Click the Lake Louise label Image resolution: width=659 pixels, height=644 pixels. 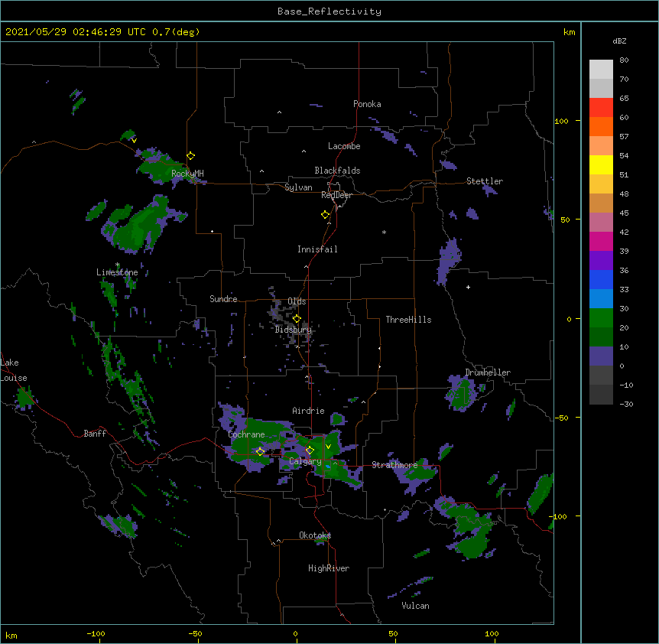14,370
